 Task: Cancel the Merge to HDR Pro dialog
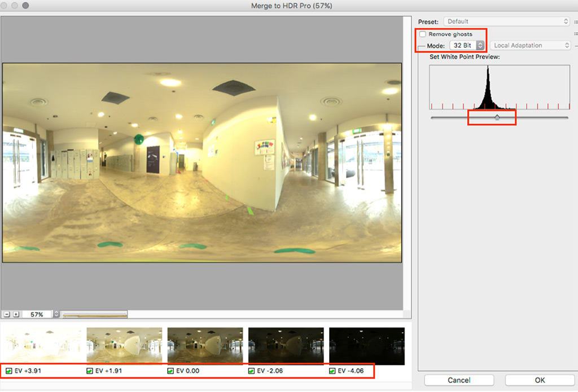[x=459, y=380]
